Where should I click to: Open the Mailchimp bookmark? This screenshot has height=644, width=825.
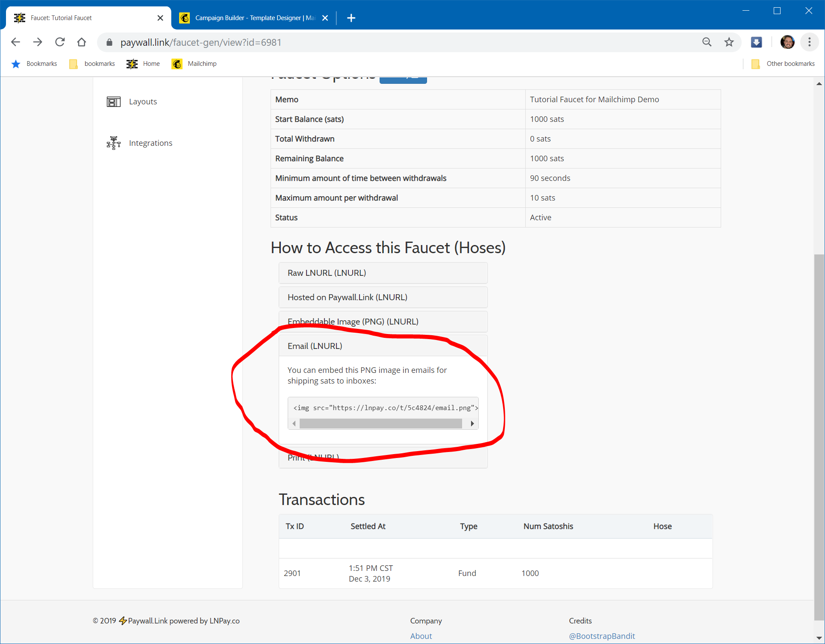click(194, 64)
